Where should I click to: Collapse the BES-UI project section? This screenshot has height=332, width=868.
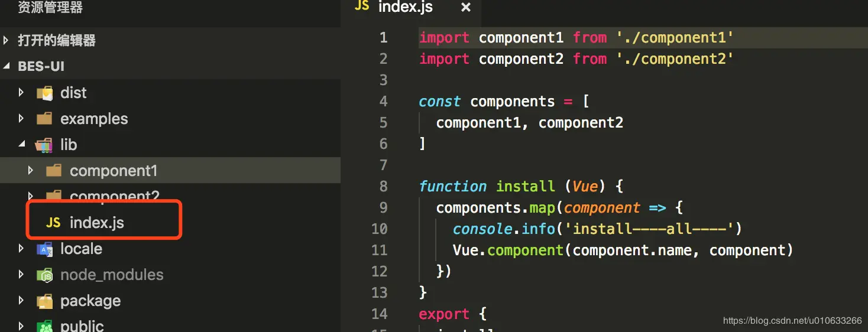click(7, 66)
